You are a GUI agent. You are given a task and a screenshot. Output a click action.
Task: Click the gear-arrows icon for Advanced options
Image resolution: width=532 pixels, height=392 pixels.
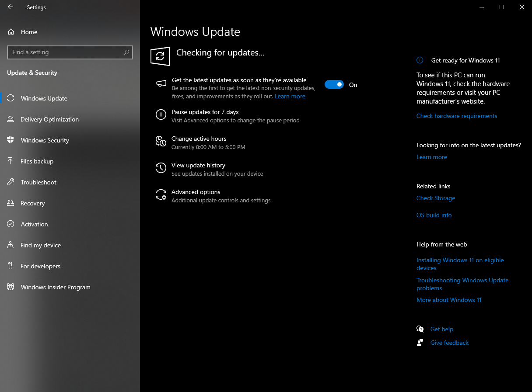(161, 194)
